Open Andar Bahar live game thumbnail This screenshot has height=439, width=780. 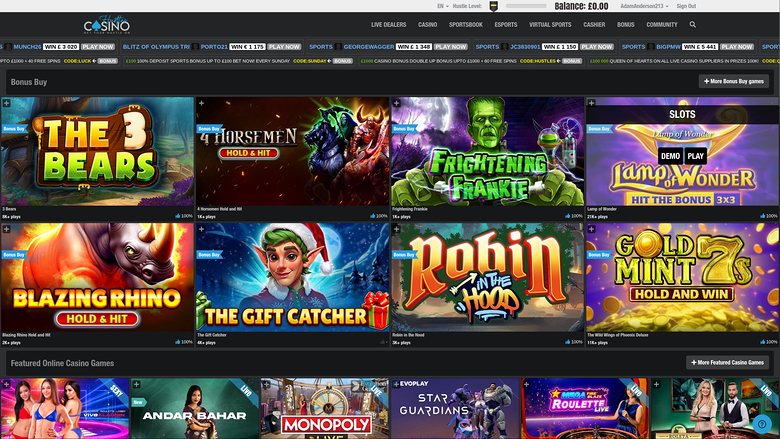[195, 409]
